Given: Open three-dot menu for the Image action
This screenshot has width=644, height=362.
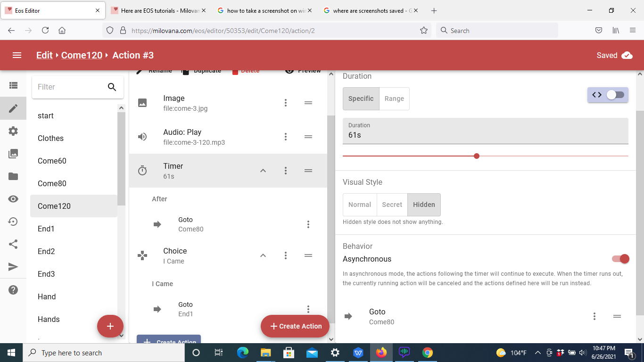Looking at the screenshot, I should pos(286,103).
